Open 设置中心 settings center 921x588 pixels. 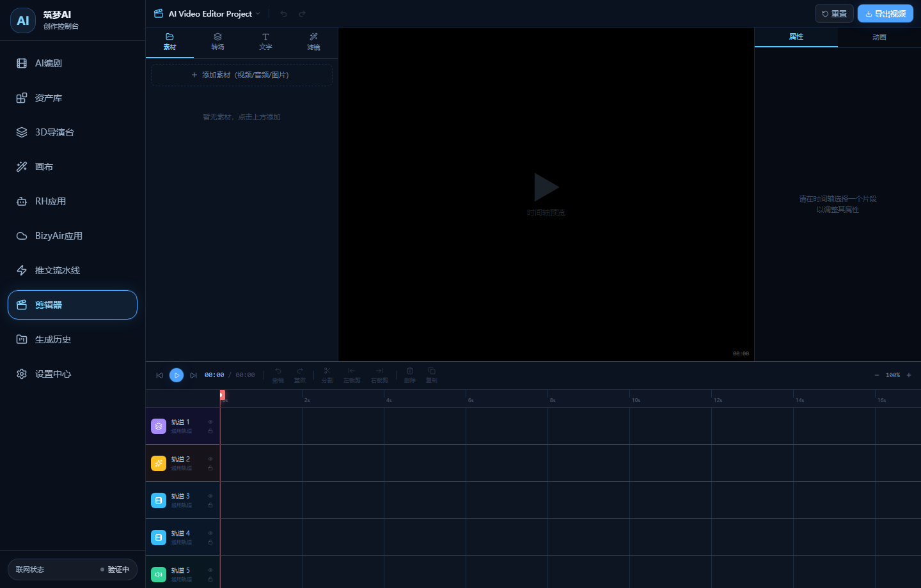72,374
